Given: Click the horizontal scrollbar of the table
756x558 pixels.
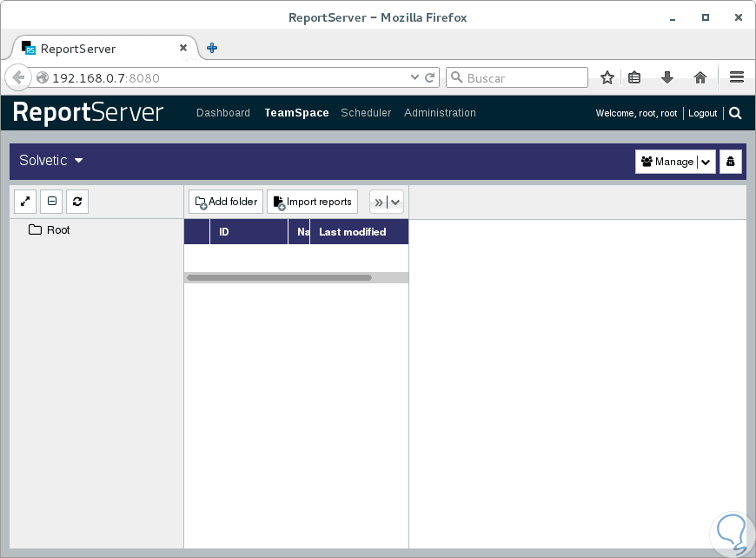Looking at the screenshot, I should pyautogui.click(x=279, y=278).
